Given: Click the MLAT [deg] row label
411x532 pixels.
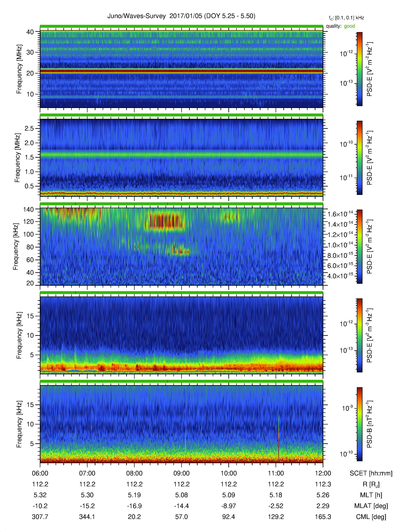Looking at the screenshot, I should [x=371, y=506].
